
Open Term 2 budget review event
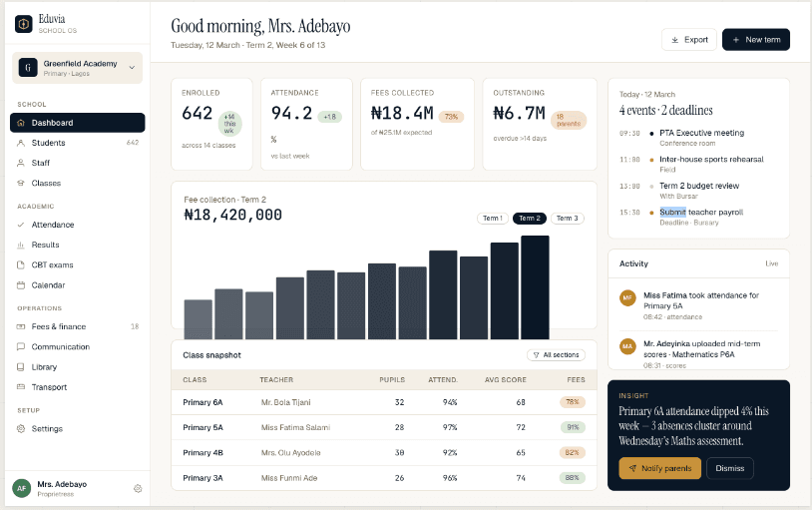point(699,191)
